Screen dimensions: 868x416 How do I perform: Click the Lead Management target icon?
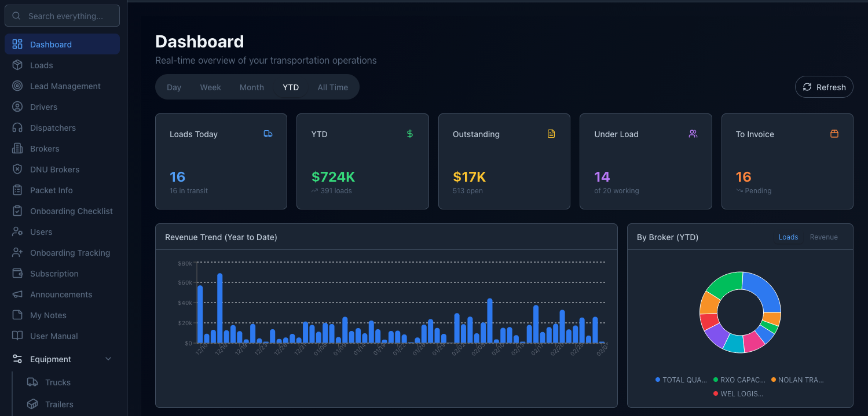[17, 86]
